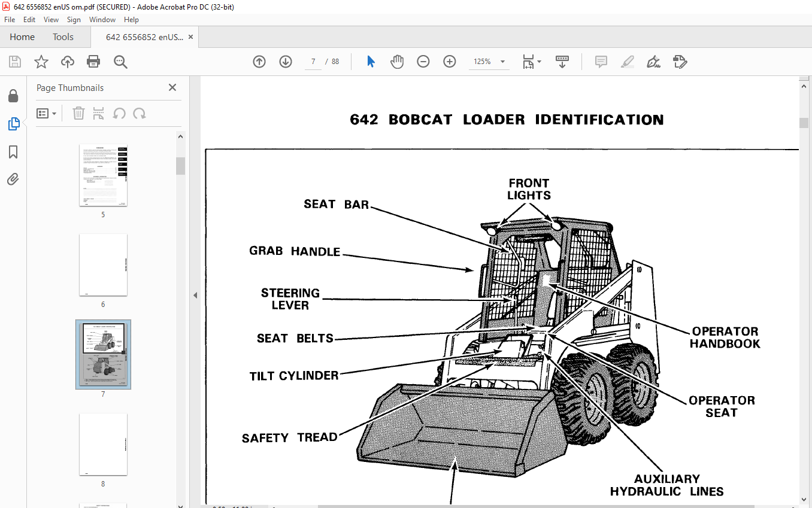
Task: Open the Bookmarks panel
Action: coord(13,152)
